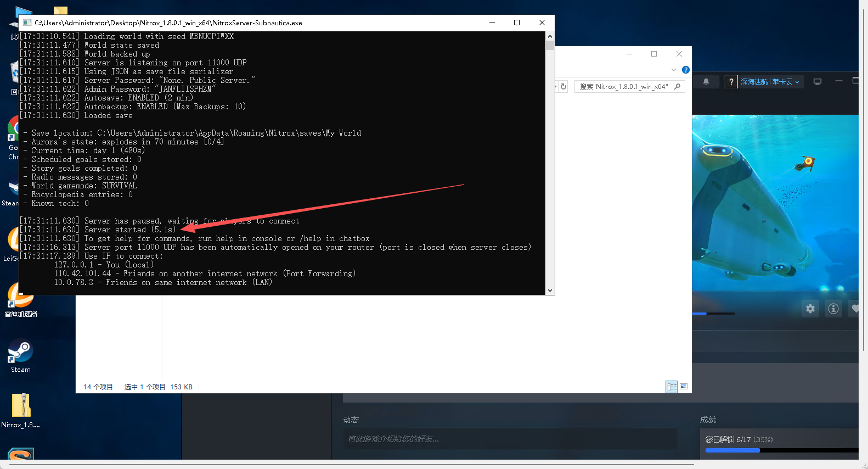Switch Explorer to details view

pyautogui.click(x=672, y=387)
